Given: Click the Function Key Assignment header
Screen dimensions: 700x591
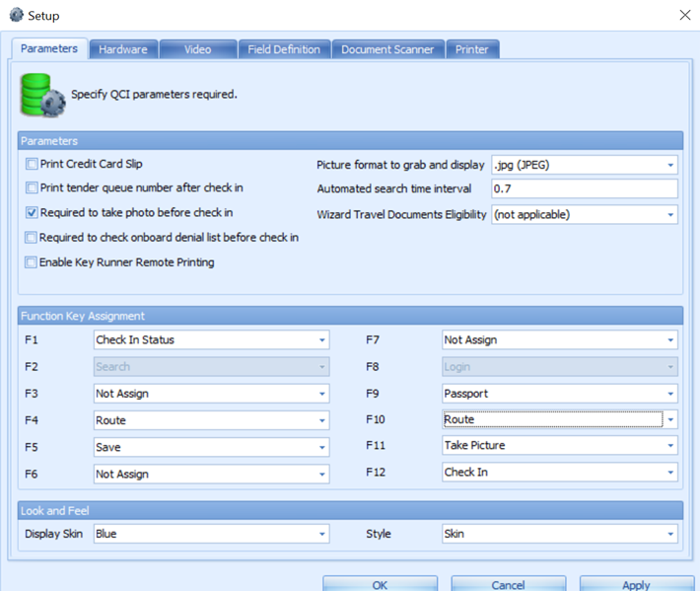Looking at the screenshot, I should 350,316.
